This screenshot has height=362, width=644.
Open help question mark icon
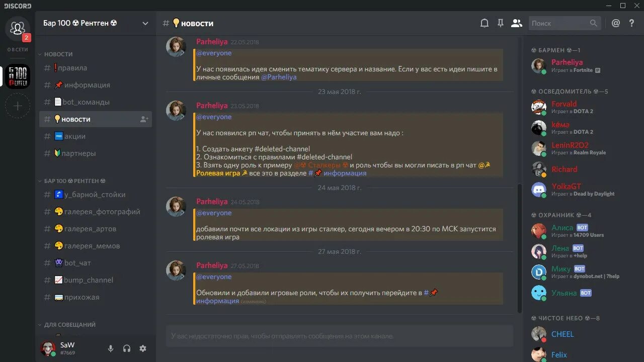click(632, 23)
